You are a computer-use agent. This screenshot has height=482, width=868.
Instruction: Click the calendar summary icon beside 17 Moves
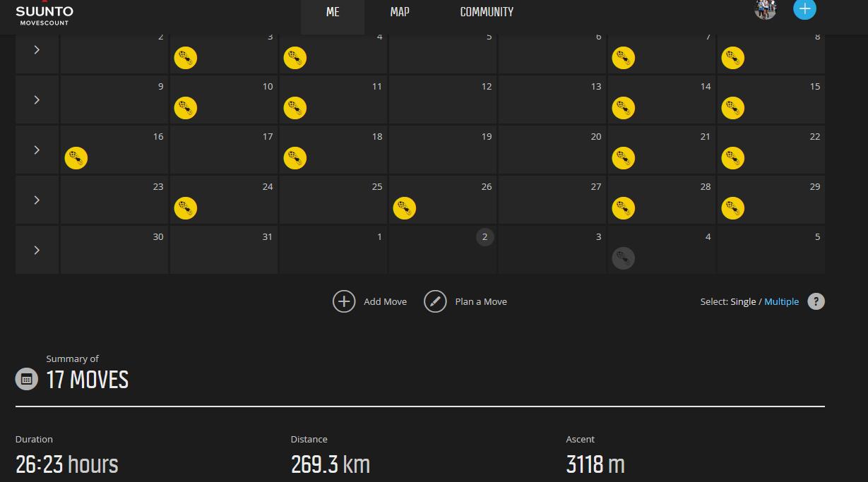[26, 379]
